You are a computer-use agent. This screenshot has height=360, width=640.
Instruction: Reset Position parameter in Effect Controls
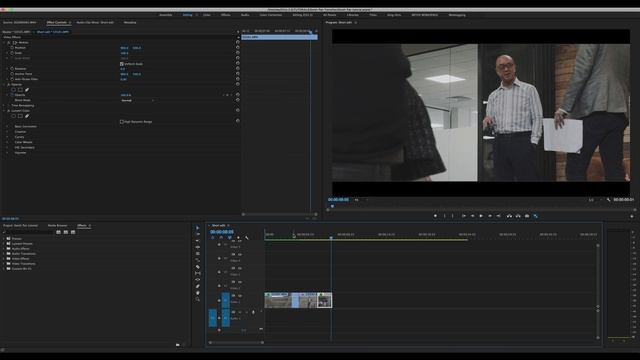tap(238, 48)
